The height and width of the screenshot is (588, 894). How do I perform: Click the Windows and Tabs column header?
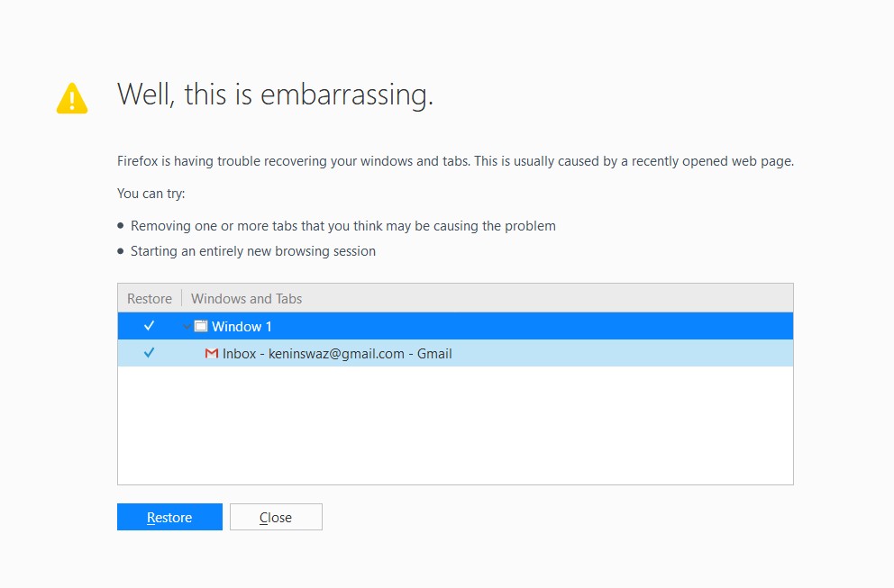point(246,298)
